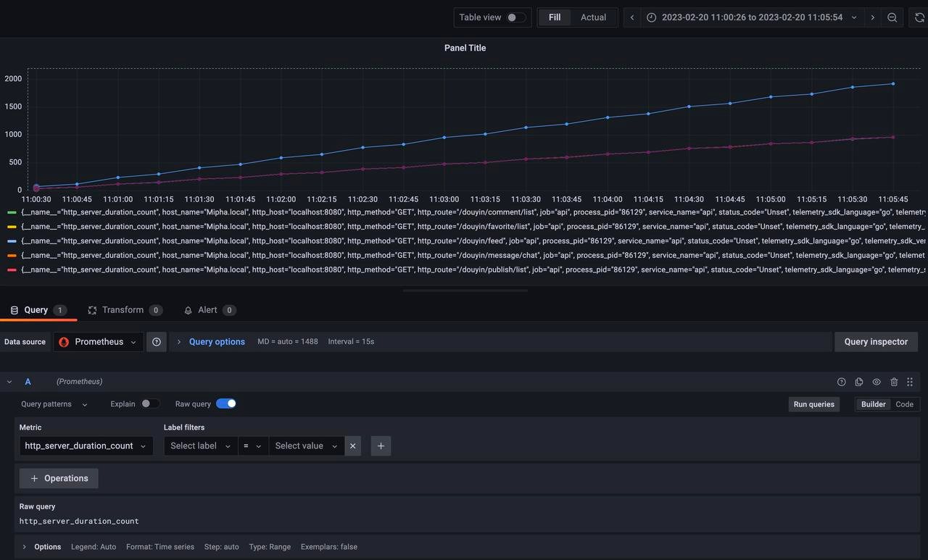
Task: Open the Alert tab
Action: [x=210, y=309]
